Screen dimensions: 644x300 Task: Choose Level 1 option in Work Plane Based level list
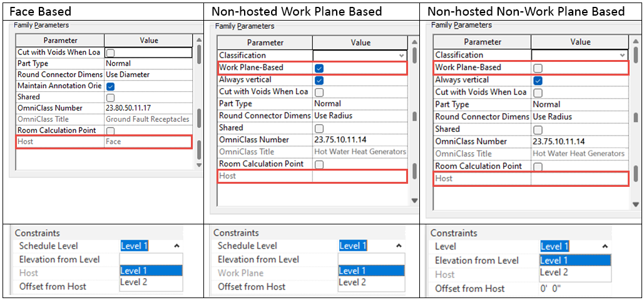pyautogui.click(x=371, y=271)
